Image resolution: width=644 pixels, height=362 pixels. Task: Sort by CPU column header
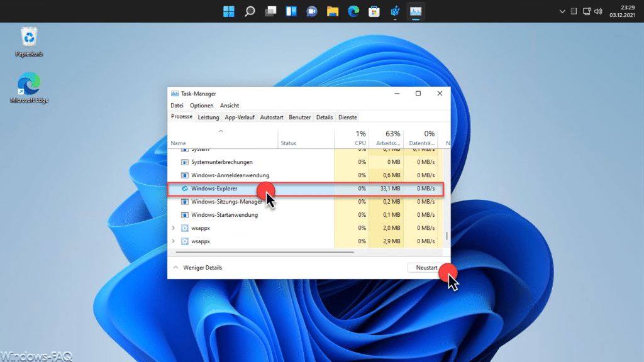(x=352, y=138)
